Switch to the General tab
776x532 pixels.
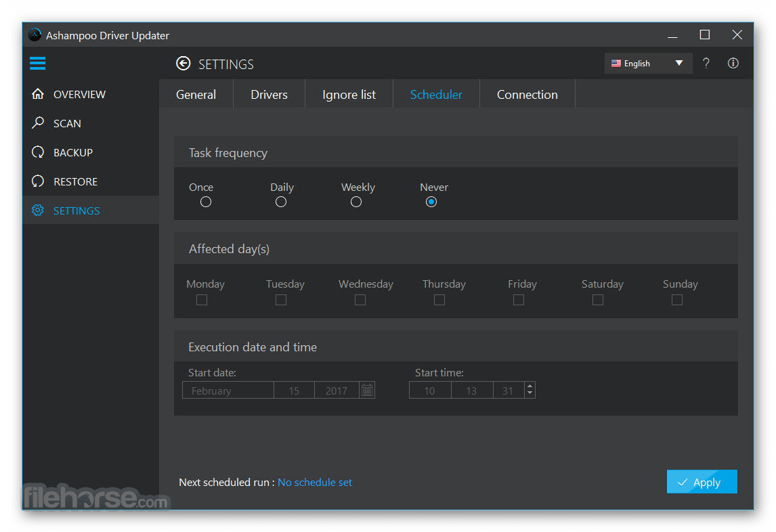(x=196, y=94)
